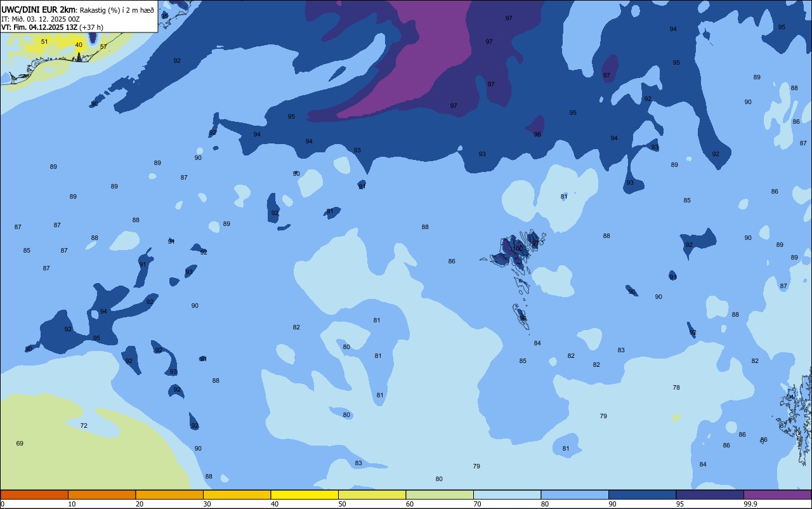Viewport: 812px width, 509px height.
Task: Select the 40–50 bright yellow legend swatch
Action: coord(304,494)
